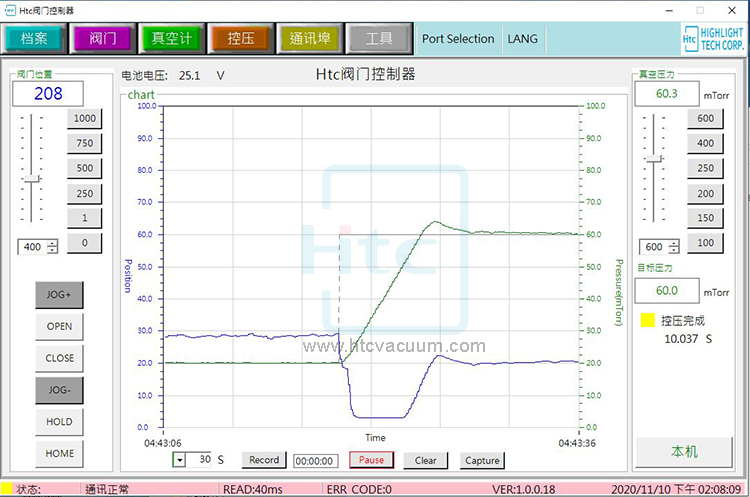Click the vacuum pressure reading 60.3
750x497 pixels.
click(x=667, y=94)
